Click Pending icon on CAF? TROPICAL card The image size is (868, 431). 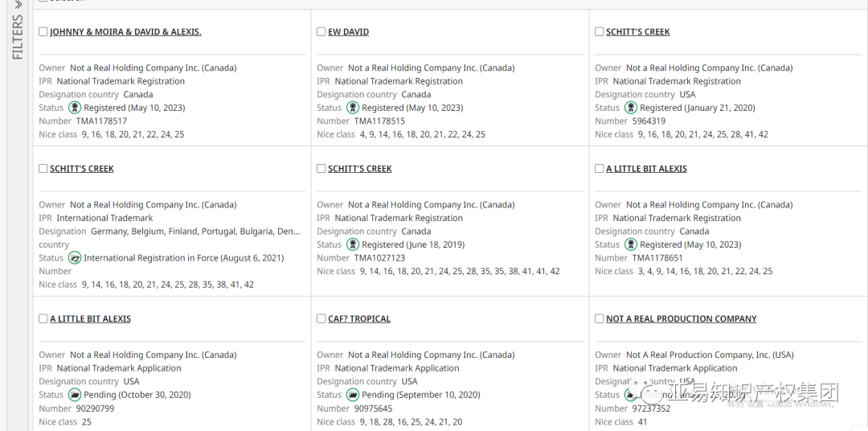click(x=353, y=395)
